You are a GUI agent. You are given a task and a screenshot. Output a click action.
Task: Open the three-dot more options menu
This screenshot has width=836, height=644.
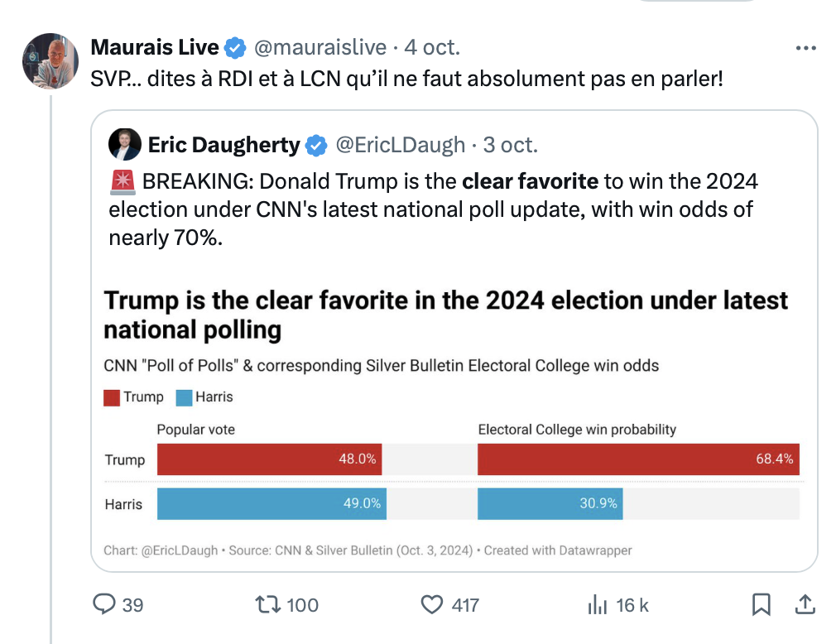point(805,48)
